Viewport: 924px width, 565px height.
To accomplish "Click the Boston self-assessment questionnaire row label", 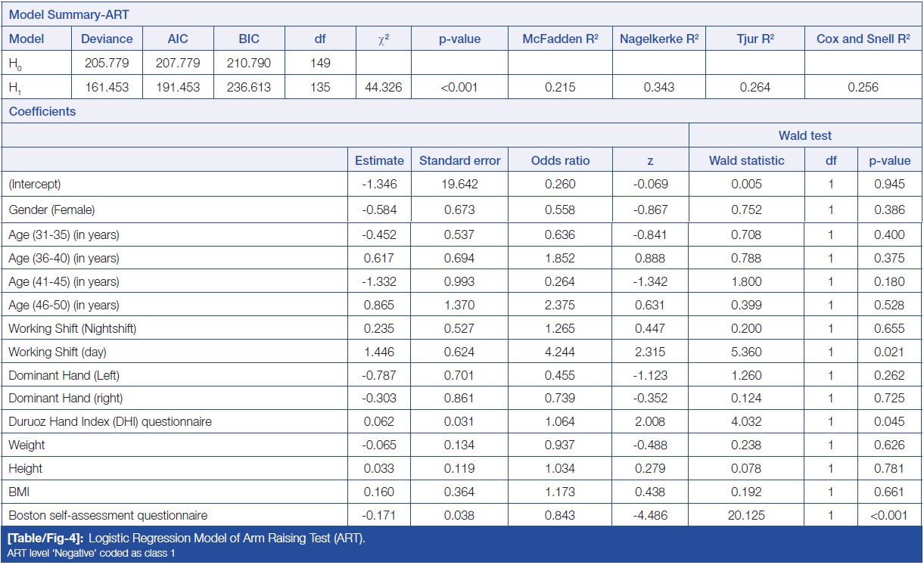I will (107, 515).
